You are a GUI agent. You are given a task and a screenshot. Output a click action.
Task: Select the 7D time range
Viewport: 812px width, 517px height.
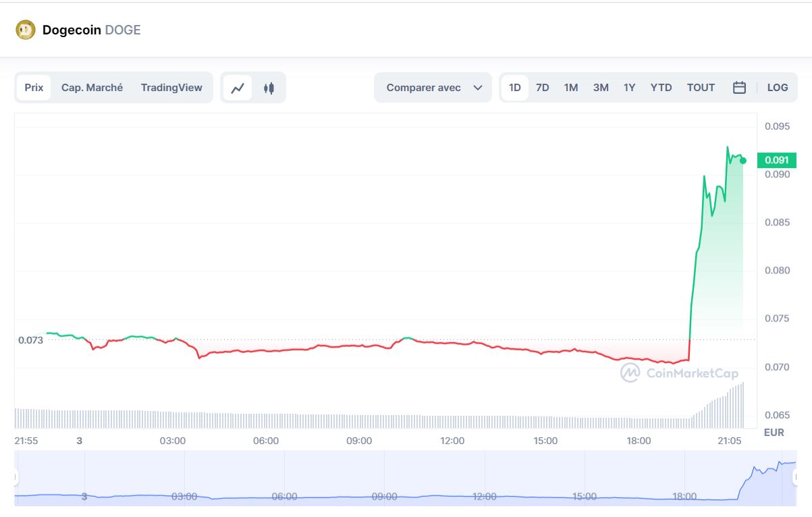[x=542, y=88]
